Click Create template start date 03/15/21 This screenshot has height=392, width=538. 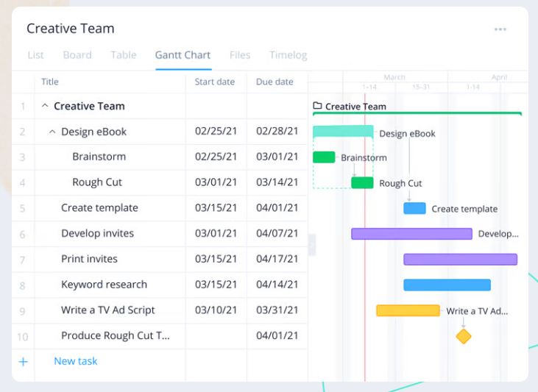[216, 208]
